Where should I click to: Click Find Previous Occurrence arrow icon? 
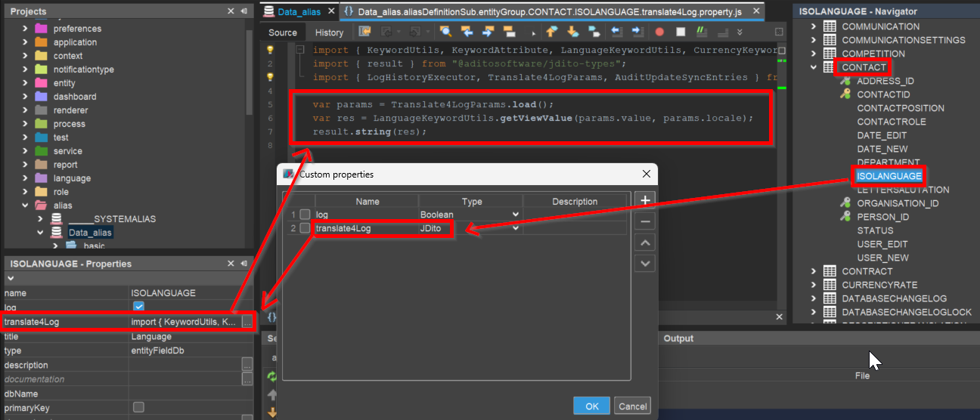[467, 32]
